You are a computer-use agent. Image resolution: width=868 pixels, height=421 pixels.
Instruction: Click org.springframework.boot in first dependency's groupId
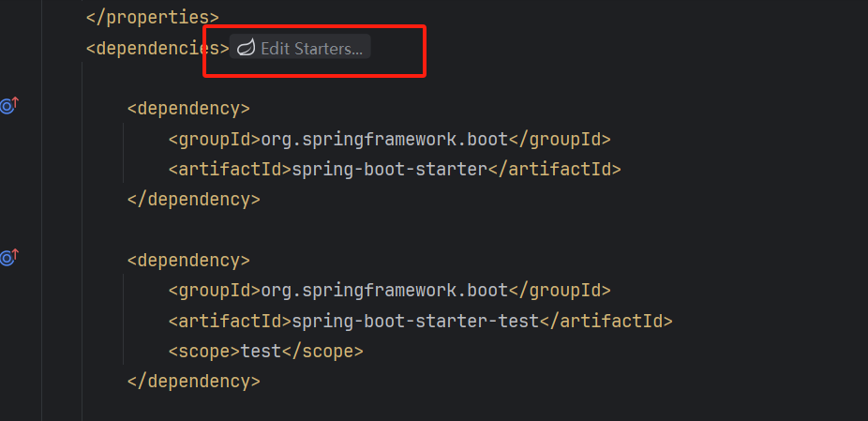[x=383, y=139]
